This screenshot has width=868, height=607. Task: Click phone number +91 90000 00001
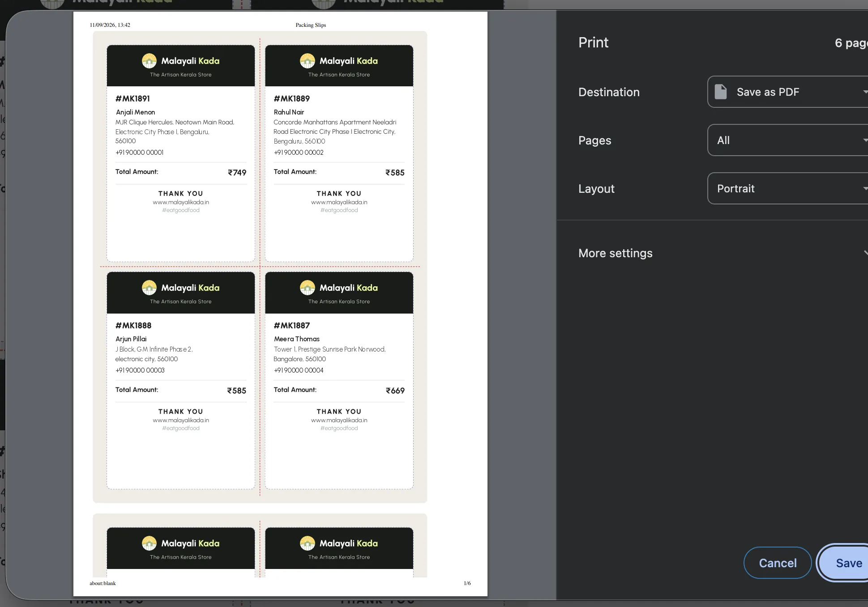[x=139, y=153]
